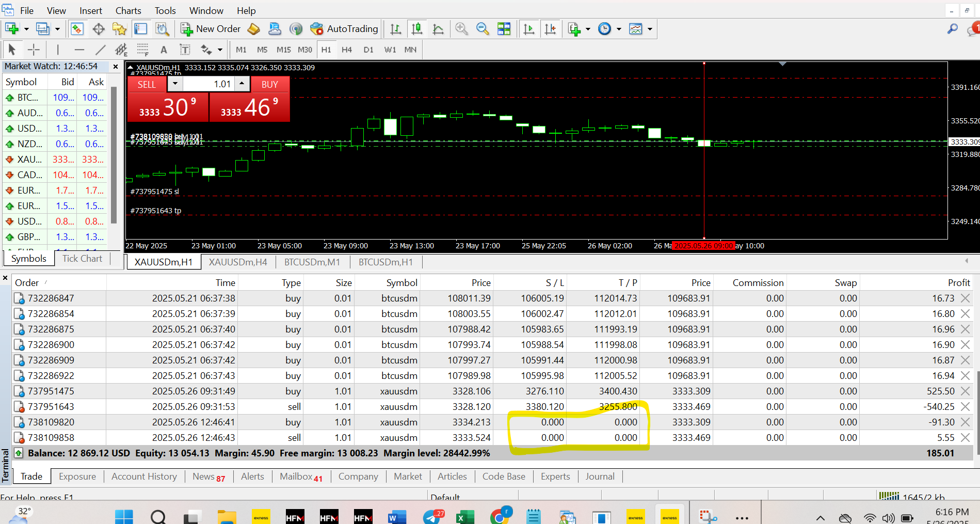
Task: Expand the Templates dropdown arrow
Action: pos(650,29)
